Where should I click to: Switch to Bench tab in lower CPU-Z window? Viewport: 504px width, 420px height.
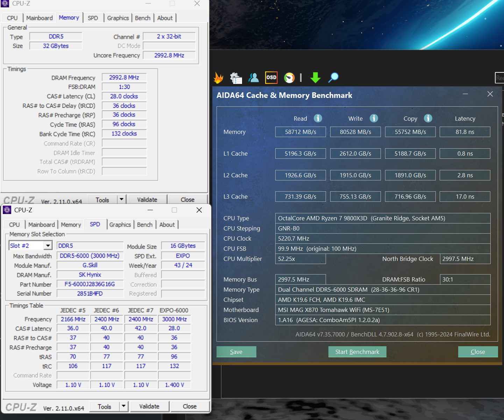[x=145, y=225]
